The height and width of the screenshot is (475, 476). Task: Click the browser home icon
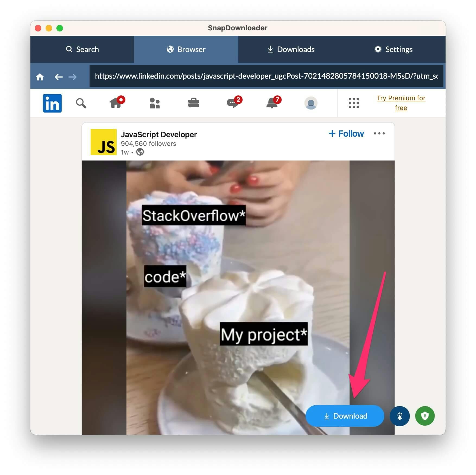pyautogui.click(x=40, y=77)
